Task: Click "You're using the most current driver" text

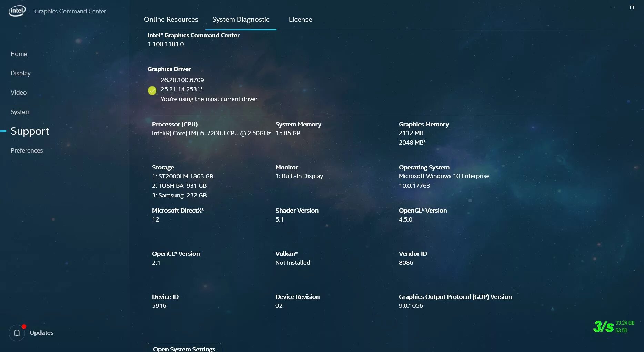Action: [x=210, y=99]
